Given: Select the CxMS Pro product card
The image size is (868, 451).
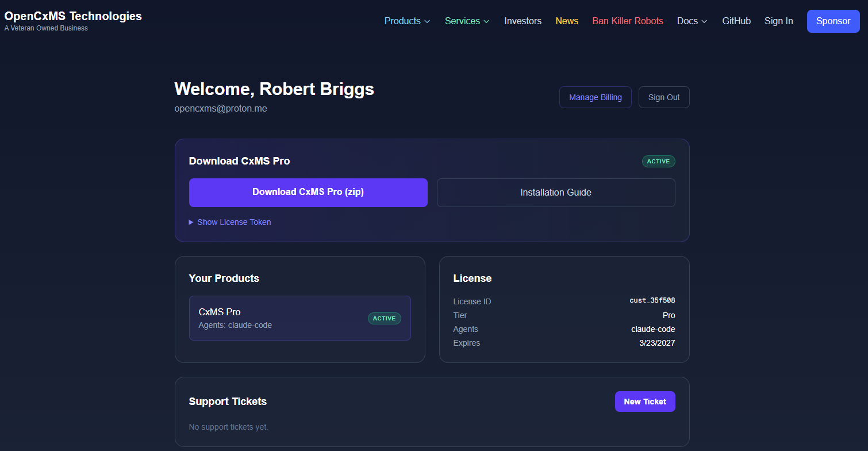Looking at the screenshot, I should point(299,318).
